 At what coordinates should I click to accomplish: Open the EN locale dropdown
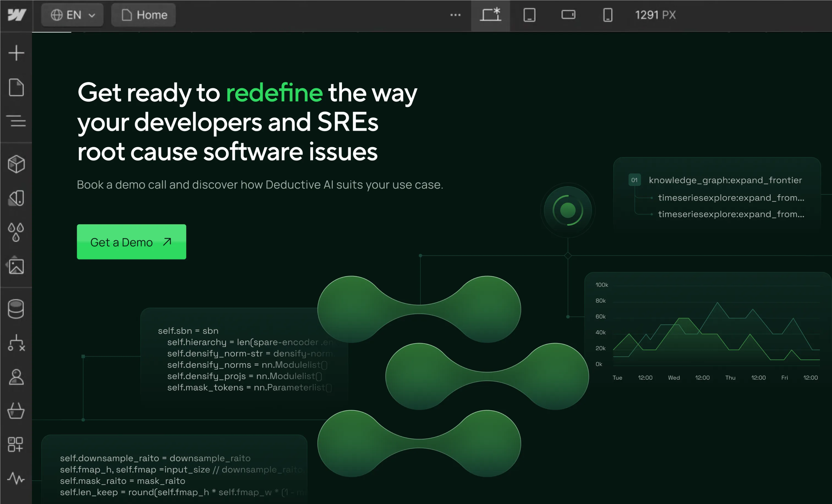point(72,15)
